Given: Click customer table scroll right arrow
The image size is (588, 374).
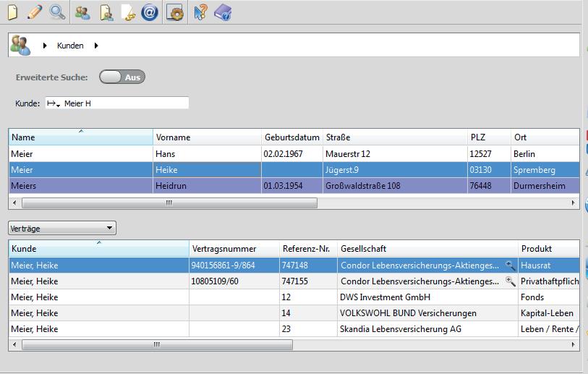Looking at the screenshot, I should (573, 203).
